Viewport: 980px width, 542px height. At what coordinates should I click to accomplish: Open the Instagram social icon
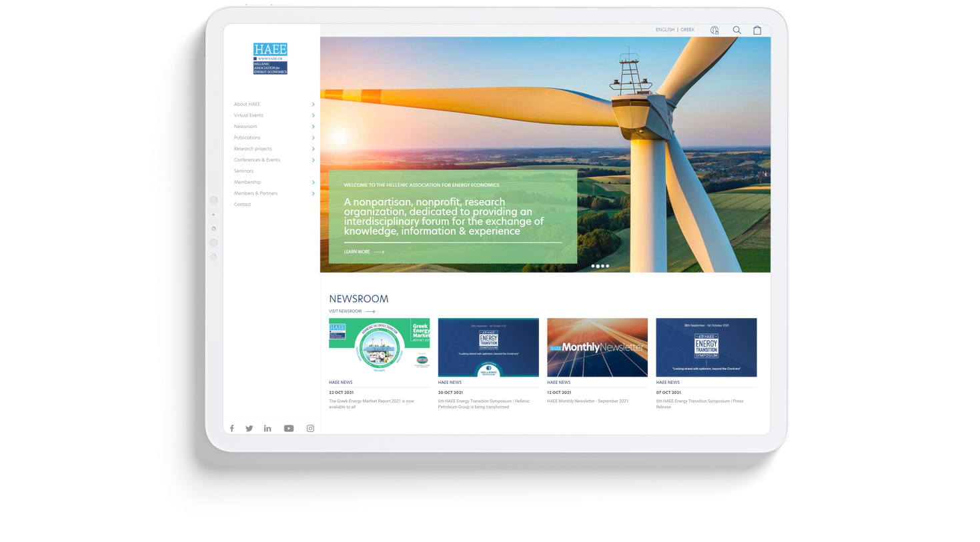(310, 429)
